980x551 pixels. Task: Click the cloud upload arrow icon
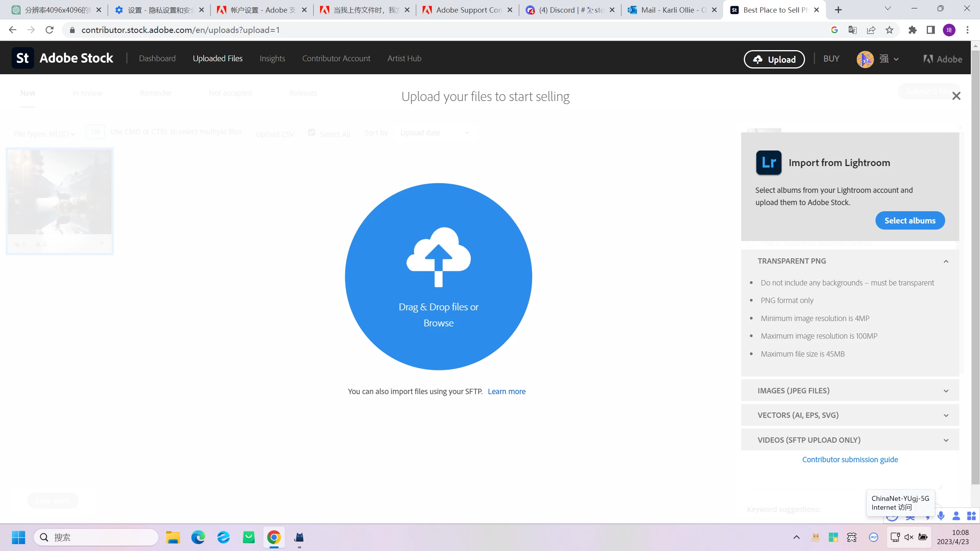point(438,257)
